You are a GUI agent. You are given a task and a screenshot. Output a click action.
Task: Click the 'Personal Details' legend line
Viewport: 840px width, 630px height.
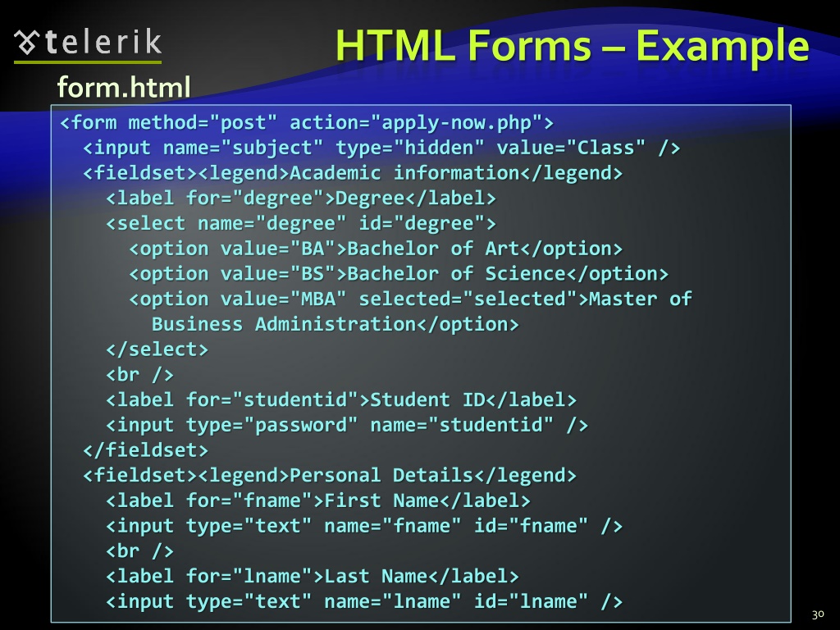coord(330,475)
